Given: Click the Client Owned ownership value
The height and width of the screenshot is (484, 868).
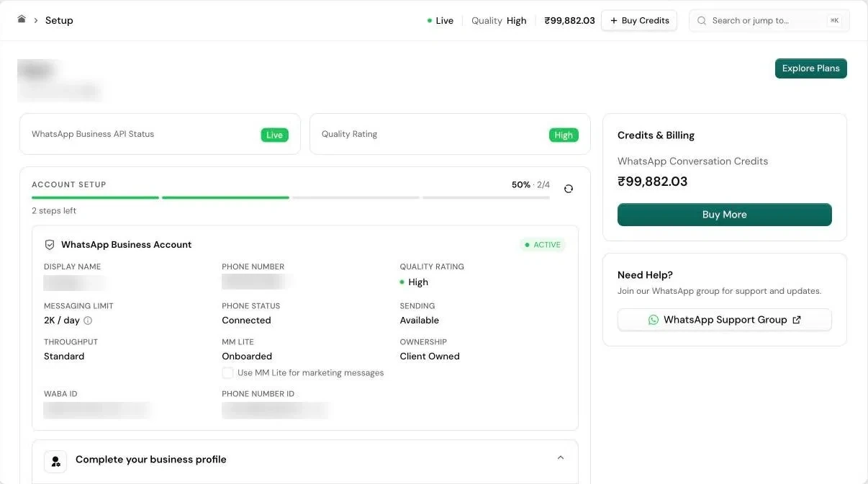Looking at the screenshot, I should pyautogui.click(x=430, y=357).
